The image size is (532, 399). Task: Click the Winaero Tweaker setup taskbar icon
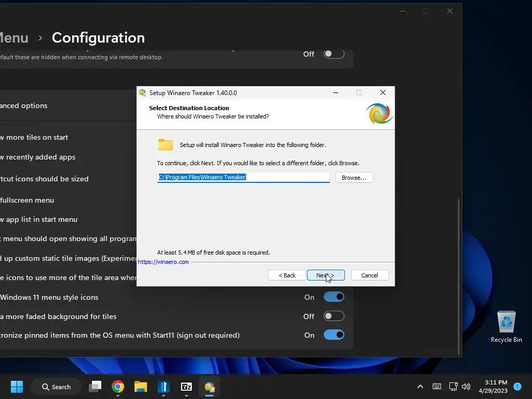tap(209, 387)
